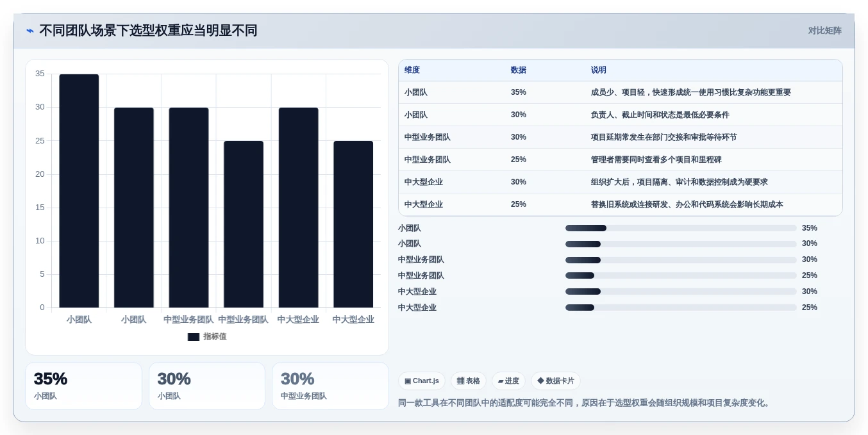Click the 对比矩阵 label in the header
868x435 pixels.
pos(825,31)
